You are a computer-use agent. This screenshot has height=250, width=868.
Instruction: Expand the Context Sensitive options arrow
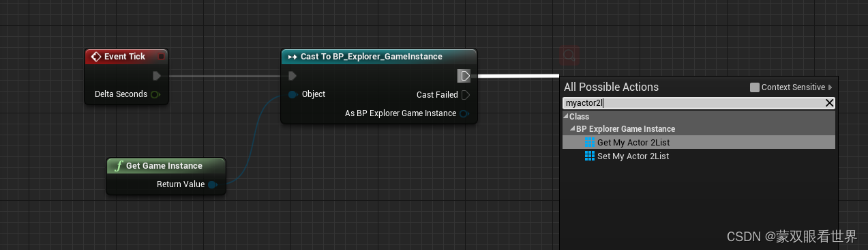pos(830,87)
